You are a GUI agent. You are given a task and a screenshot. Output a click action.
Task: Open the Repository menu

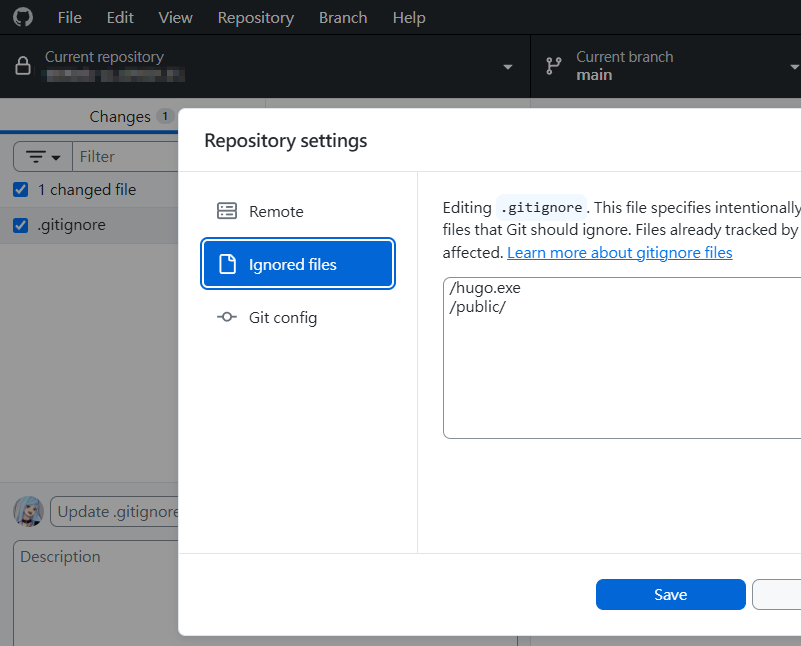(255, 17)
